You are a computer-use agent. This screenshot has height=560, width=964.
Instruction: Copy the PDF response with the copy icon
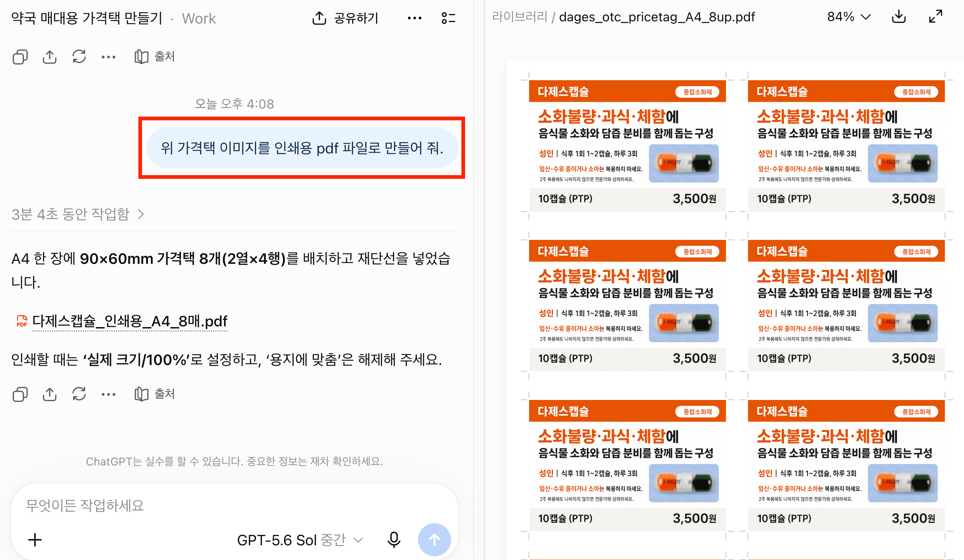pos(20,394)
